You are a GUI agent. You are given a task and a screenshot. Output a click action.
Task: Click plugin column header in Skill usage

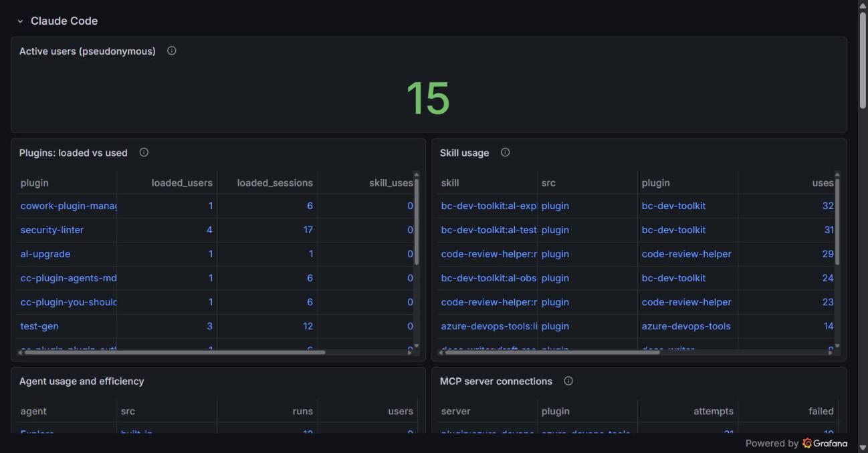coord(655,183)
